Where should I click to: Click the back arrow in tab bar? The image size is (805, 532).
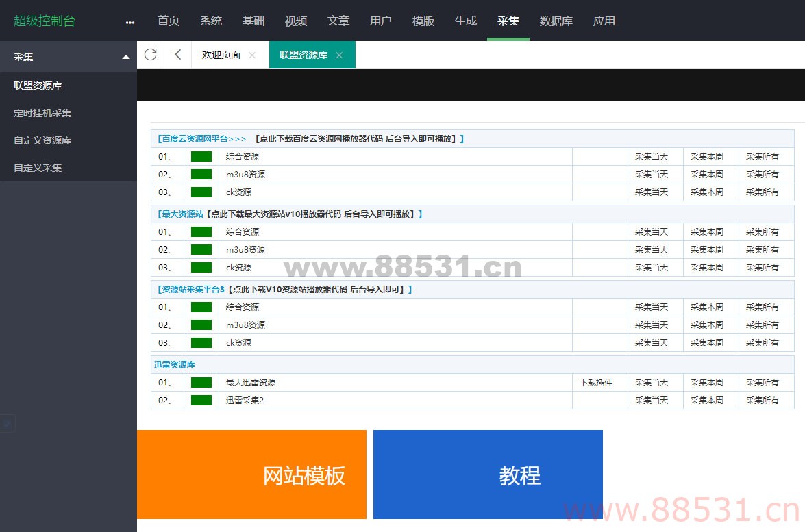click(178, 55)
